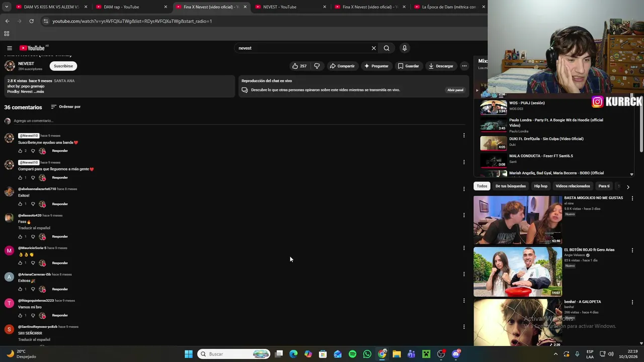Open @thiagoquinteros3223 commenter profile link
The width and height of the screenshot is (644, 362).
tap(35, 301)
